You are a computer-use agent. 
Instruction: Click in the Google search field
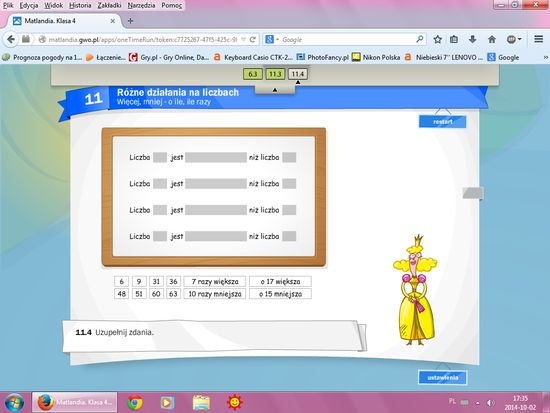point(347,40)
